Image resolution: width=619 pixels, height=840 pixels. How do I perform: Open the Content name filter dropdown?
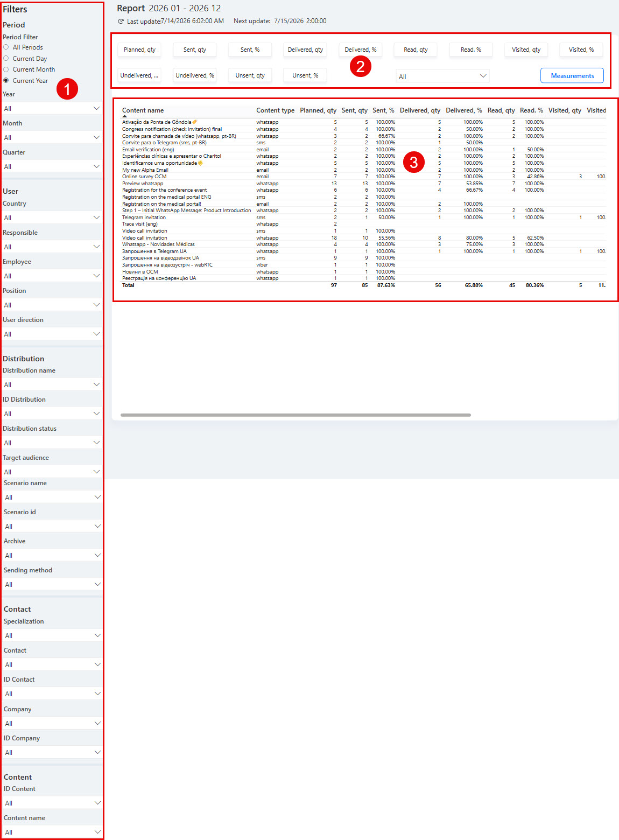click(52, 832)
